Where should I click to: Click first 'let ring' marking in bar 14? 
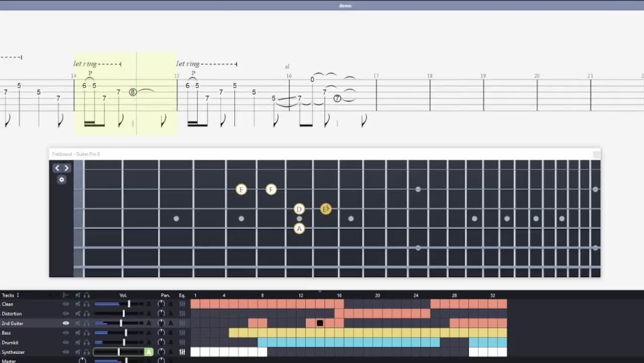point(85,64)
